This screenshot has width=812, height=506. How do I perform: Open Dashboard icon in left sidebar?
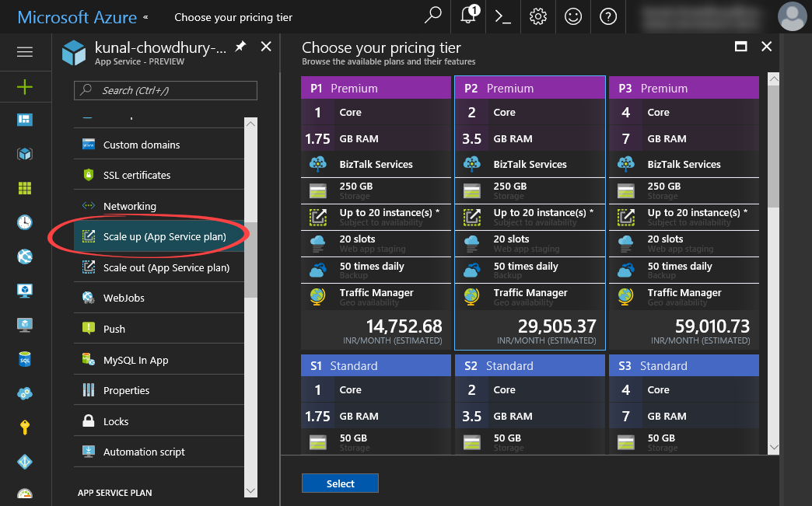[x=25, y=120]
